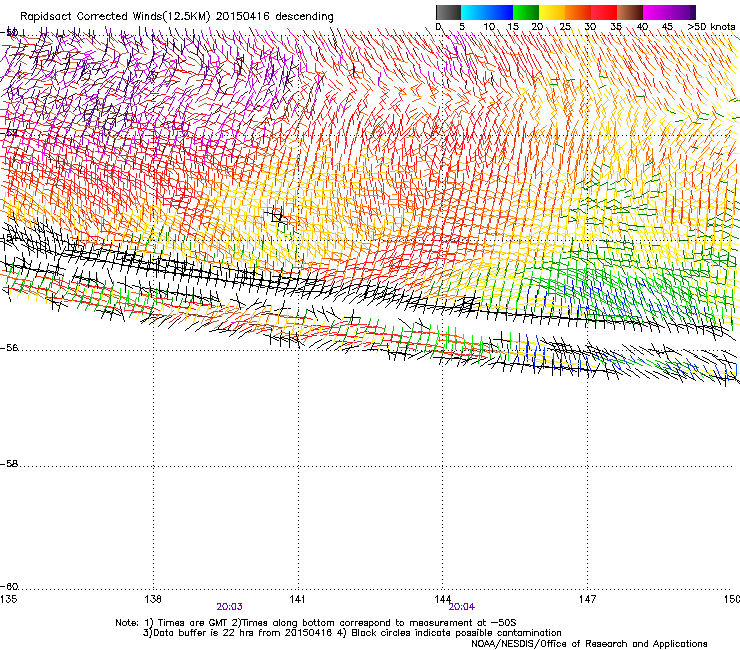The width and height of the screenshot is (740, 650).
Task: Click the gray 0-5 knots legend swatch
Action: tap(448, 12)
